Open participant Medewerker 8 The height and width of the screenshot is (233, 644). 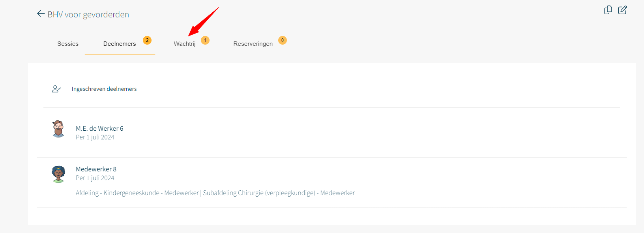96,169
